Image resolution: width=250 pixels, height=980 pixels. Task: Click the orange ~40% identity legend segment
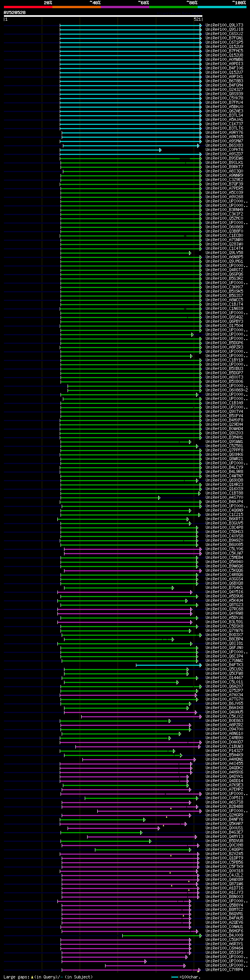(x=76, y=7)
